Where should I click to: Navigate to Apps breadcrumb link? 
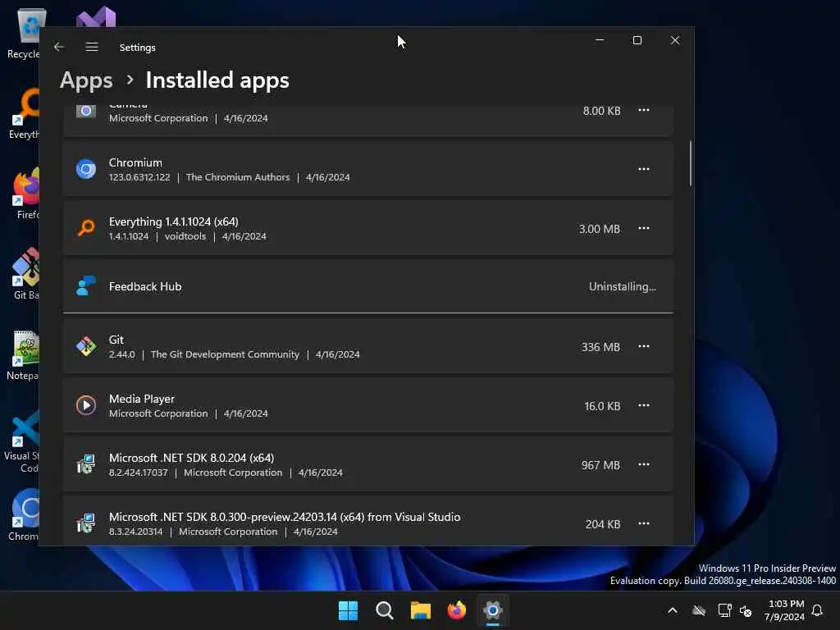86,80
